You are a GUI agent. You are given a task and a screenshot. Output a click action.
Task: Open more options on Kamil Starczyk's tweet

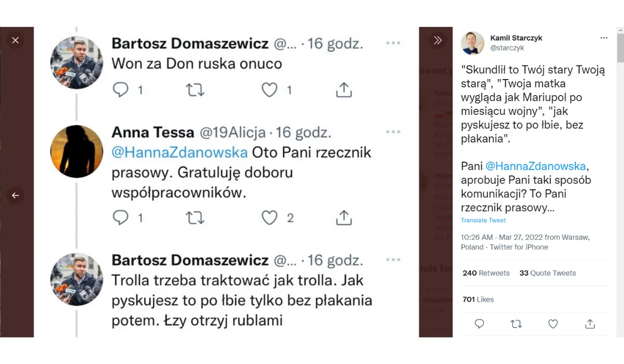tap(604, 38)
